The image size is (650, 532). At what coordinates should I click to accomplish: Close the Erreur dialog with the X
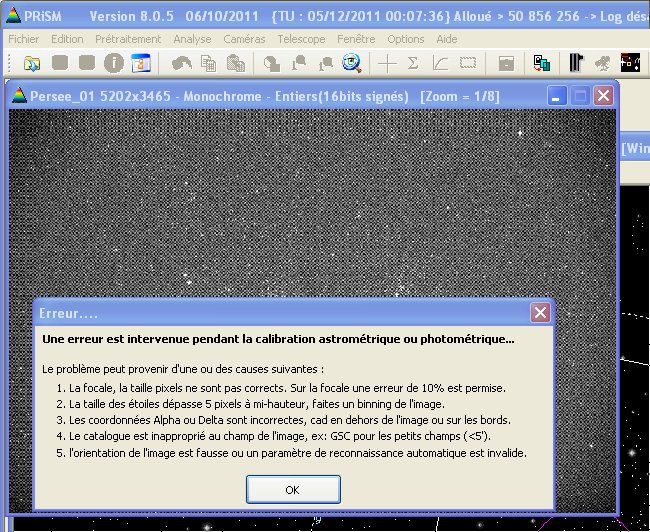point(540,313)
